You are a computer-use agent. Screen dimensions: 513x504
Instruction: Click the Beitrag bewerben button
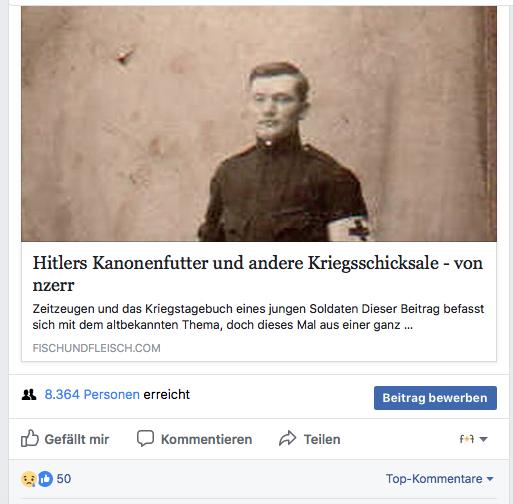pos(435,398)
